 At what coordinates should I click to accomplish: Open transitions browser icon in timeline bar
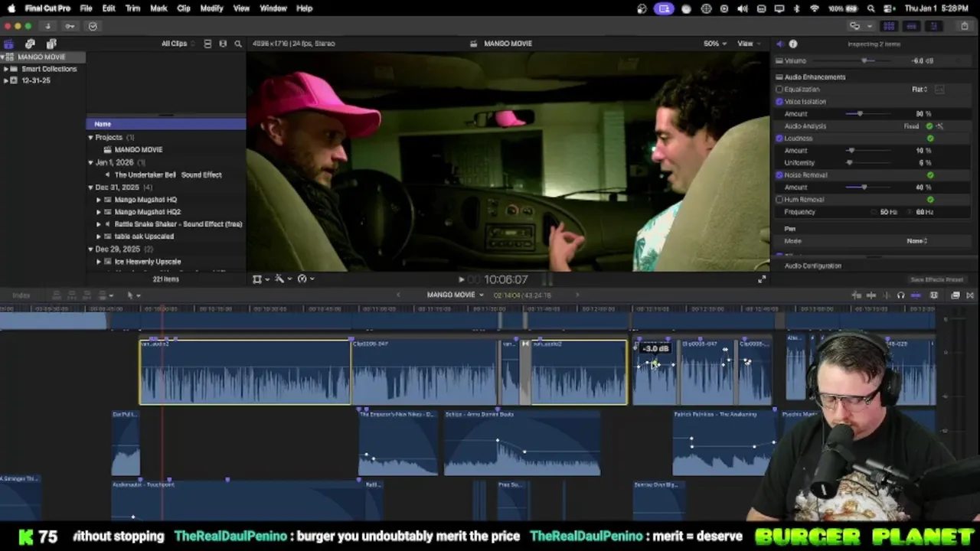(x=970, y=295)
